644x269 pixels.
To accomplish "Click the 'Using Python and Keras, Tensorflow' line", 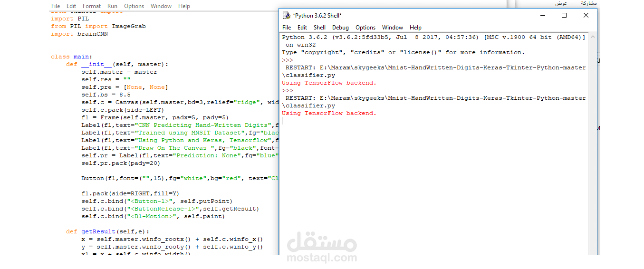I will (x=180, y=140).
